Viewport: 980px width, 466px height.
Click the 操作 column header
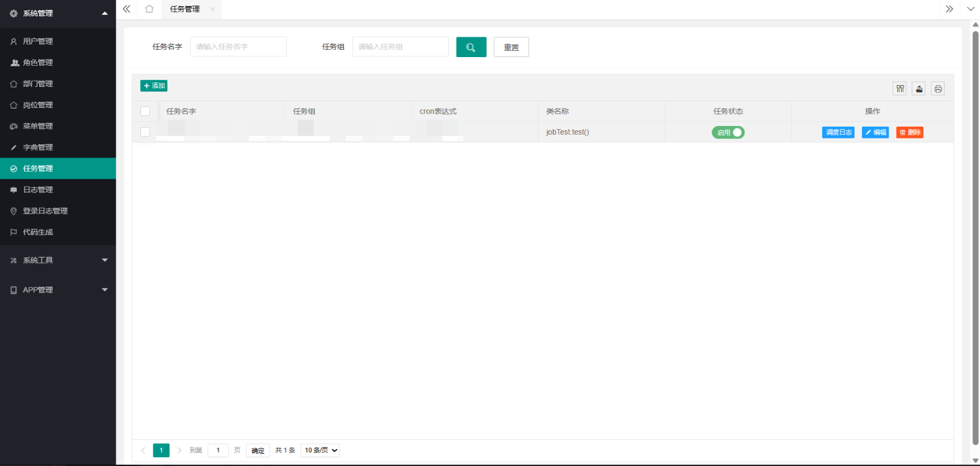tap(873, 111)
